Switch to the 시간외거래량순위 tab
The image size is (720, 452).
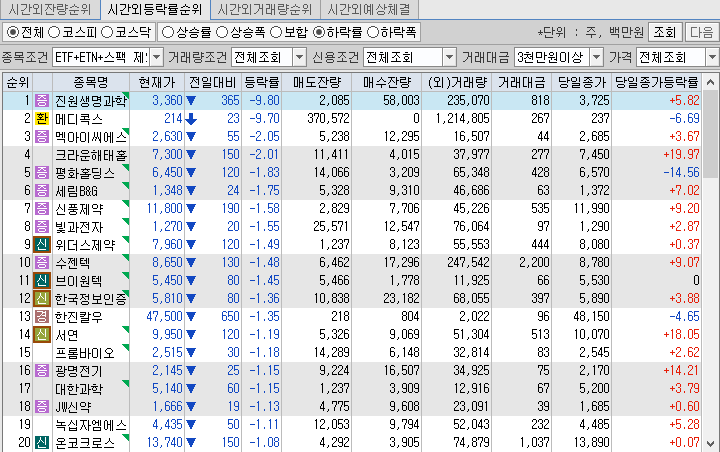265,10
